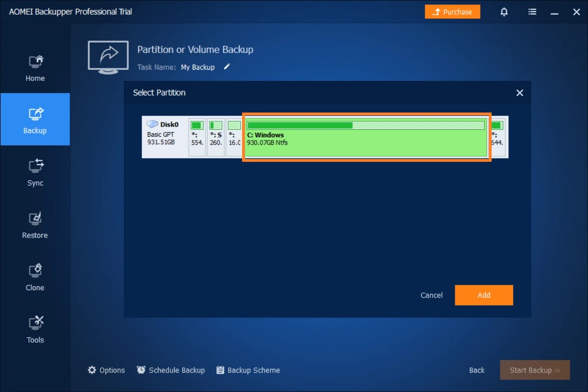Select the 16.0 MB partition block
The image size is (588, 392).
click(x=234, y=137)
